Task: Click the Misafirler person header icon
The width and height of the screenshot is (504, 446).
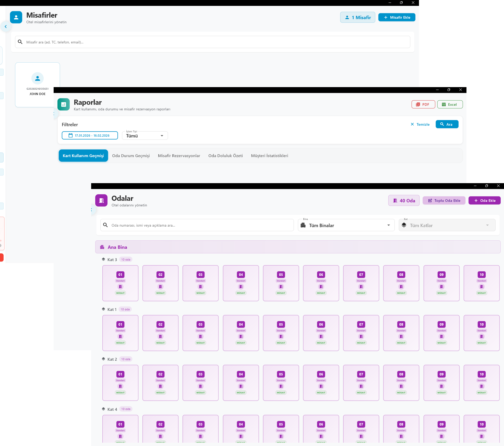Action: click(x=16, y=17)
